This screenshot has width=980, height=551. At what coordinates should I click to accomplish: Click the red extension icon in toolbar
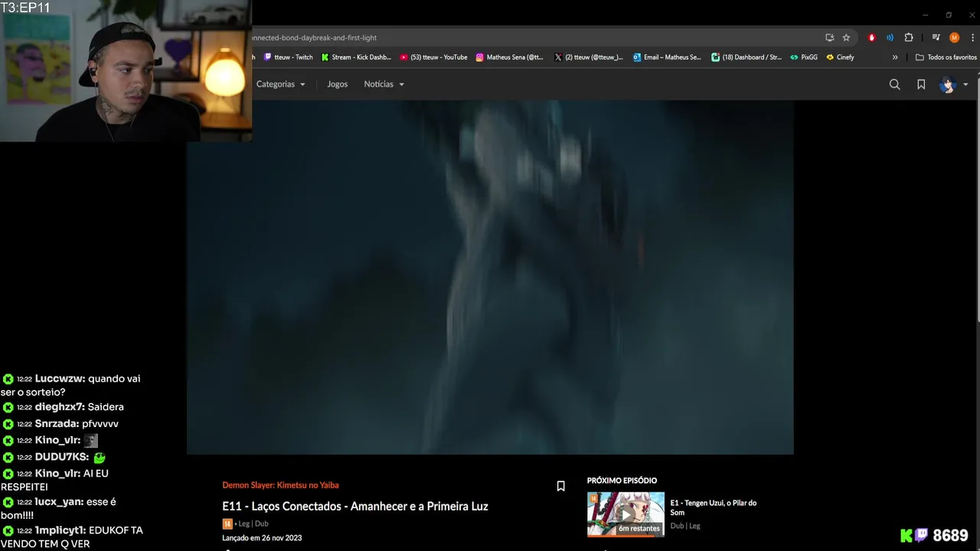point(871,37)
